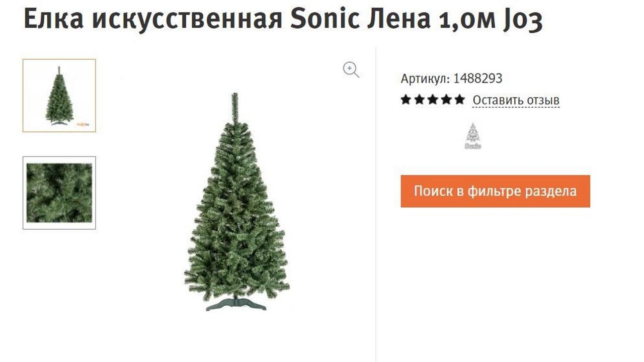644x362 pixels.
Task: Select the full tree thumbnail
Action: pos(59,96)
